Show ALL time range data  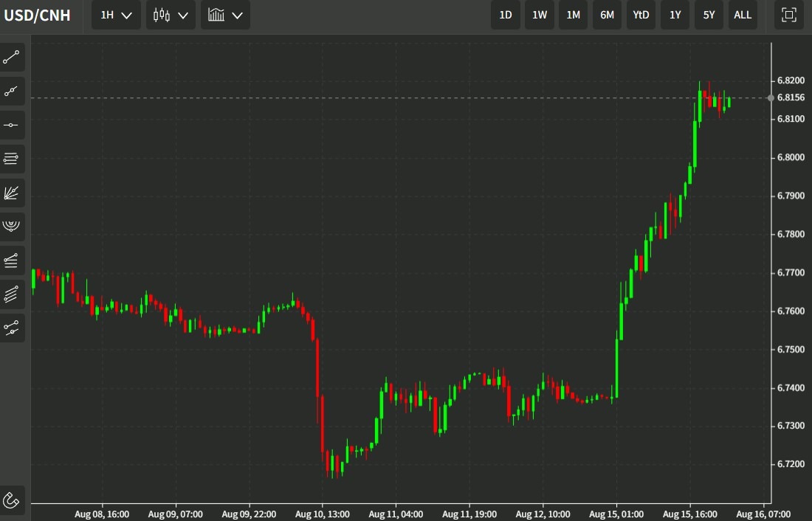(x=743, y=15)
